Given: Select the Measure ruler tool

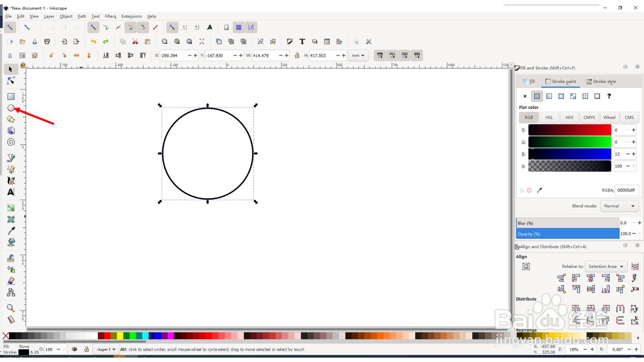Looking at the screenshot, I should pos(11,320).
